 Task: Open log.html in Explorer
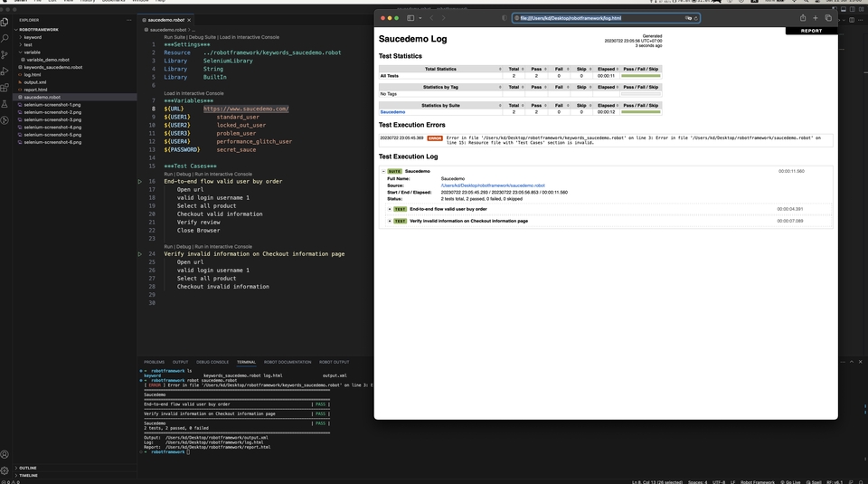coord(33,75)
